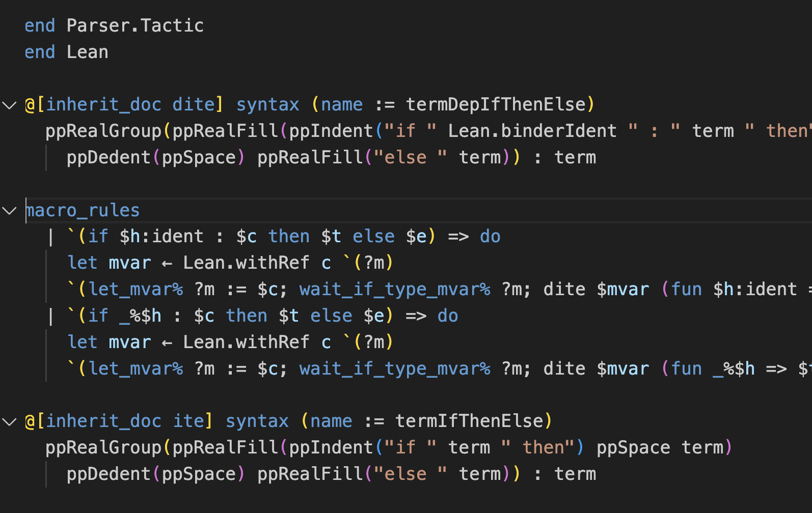
Task: Click the macro_rules keyword
Action: (x=83, y=211)
